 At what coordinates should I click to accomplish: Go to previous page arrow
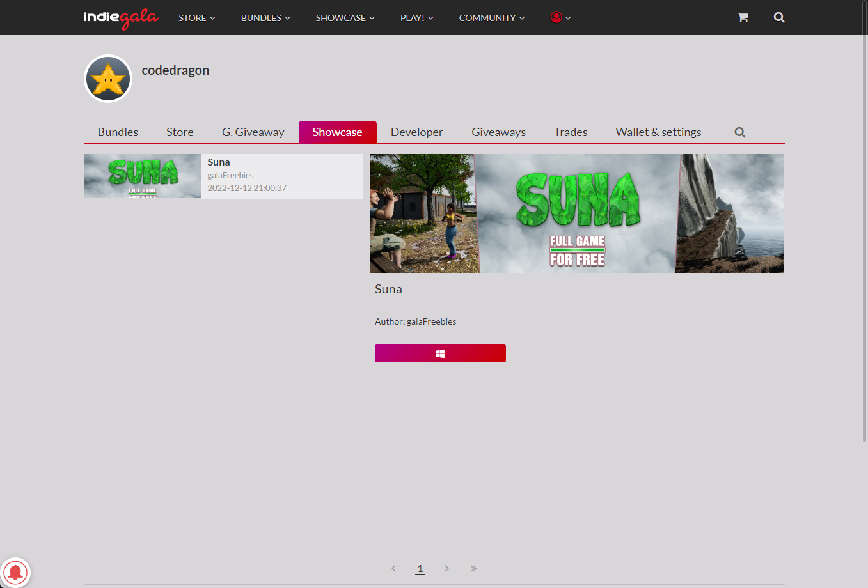[393, 568]
